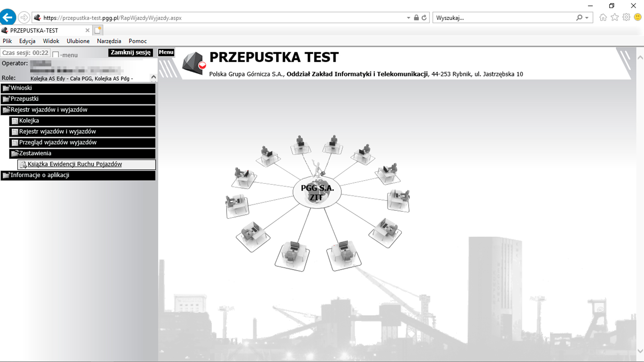Restore down the browser window

[612, 6]
